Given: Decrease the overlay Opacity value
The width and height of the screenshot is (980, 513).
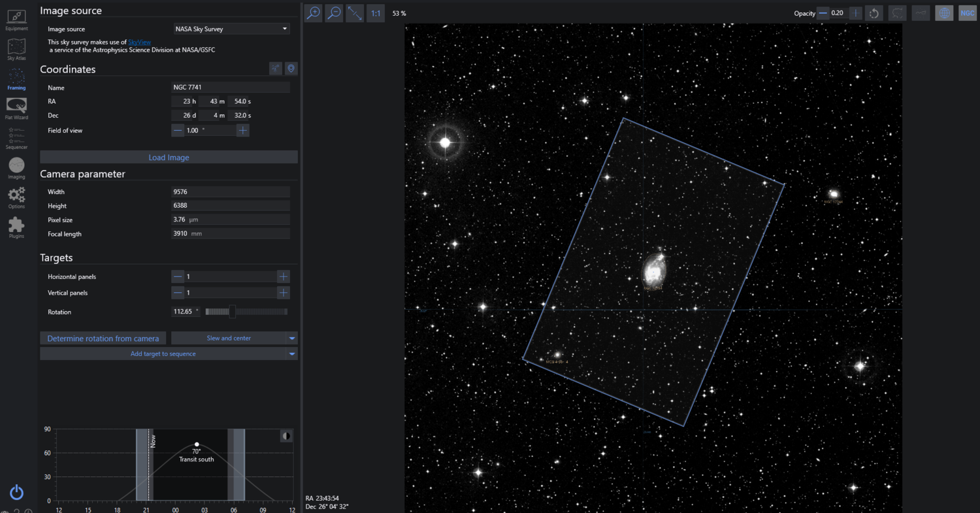Looking at the screenshot, I should point(823,13).
